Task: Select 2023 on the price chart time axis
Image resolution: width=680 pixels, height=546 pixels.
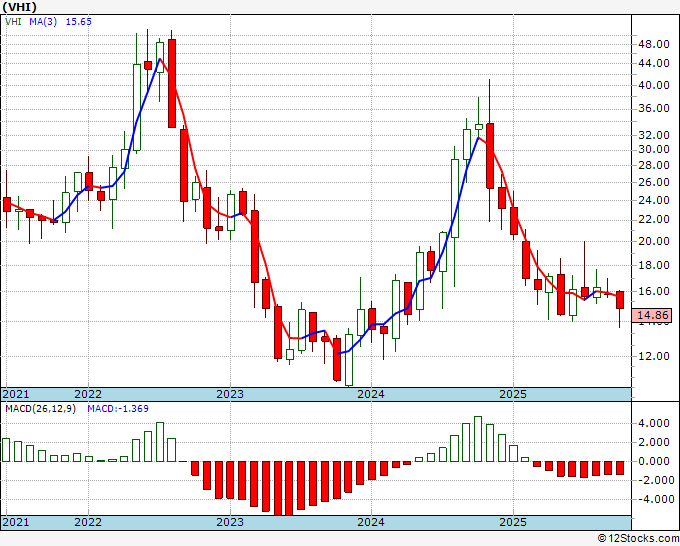Action: pos(230,394)
